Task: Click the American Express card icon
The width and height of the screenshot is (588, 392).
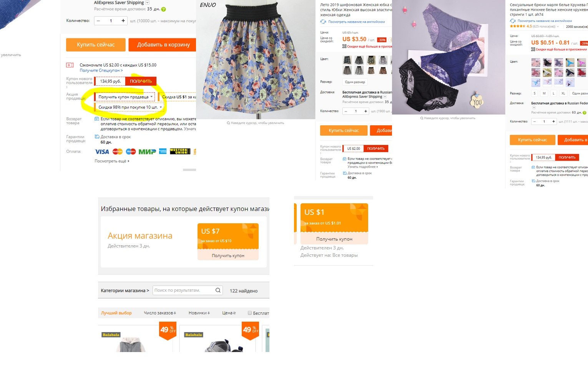Action: click(163, 151)
